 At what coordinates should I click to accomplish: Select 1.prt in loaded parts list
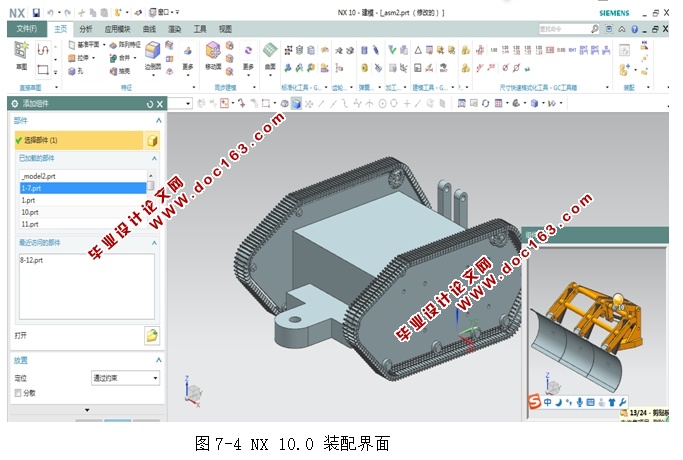(x=83, y=200)
